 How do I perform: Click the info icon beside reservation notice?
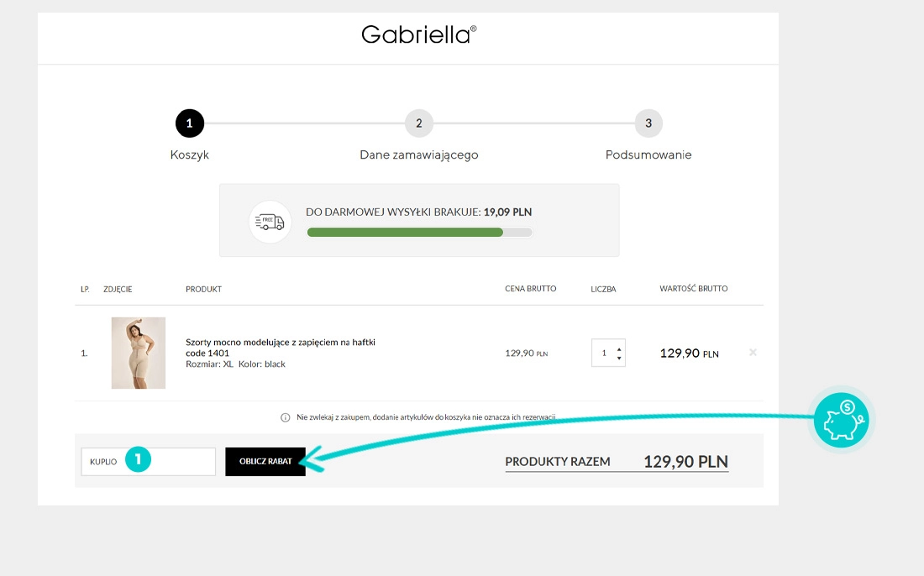point(286,417)
